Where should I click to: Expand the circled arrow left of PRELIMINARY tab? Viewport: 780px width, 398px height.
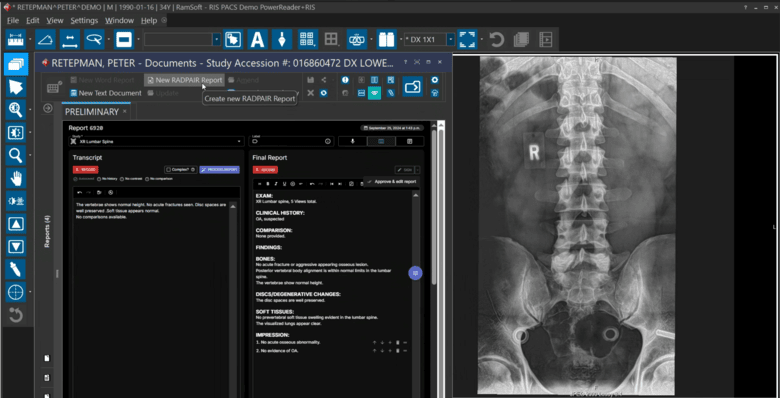[x=48, y=108]
